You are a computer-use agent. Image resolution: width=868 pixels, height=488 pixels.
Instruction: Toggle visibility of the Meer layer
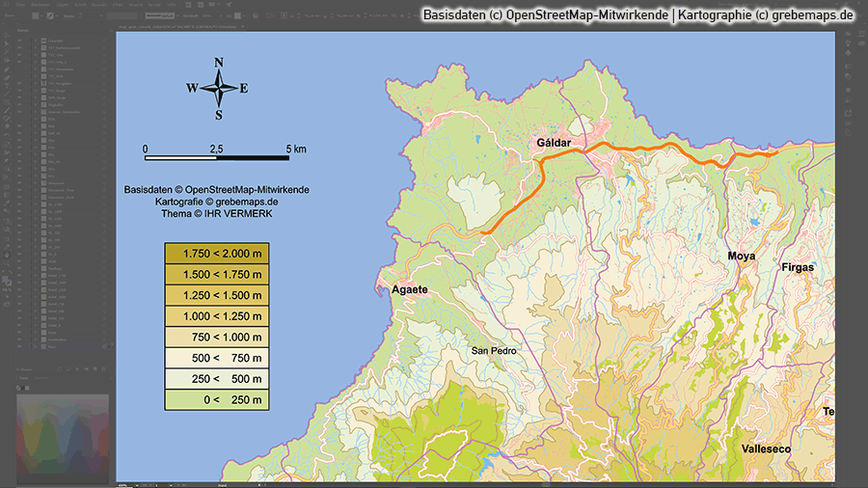coord(21,348)
